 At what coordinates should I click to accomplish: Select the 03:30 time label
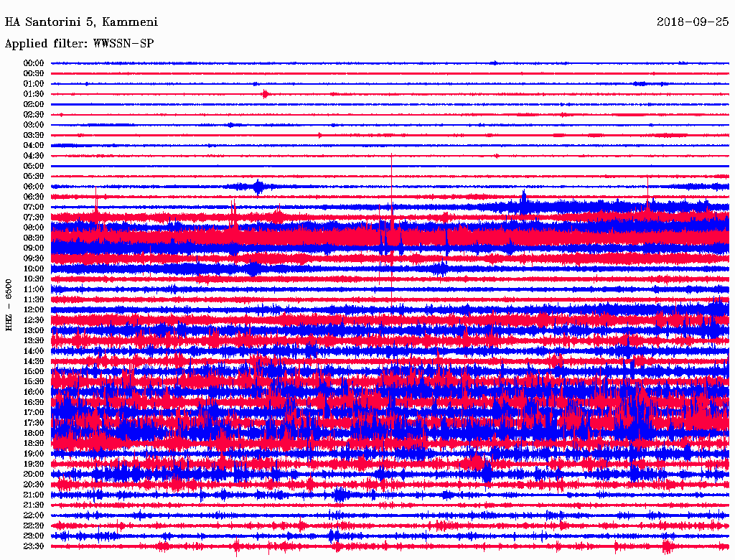34,135
